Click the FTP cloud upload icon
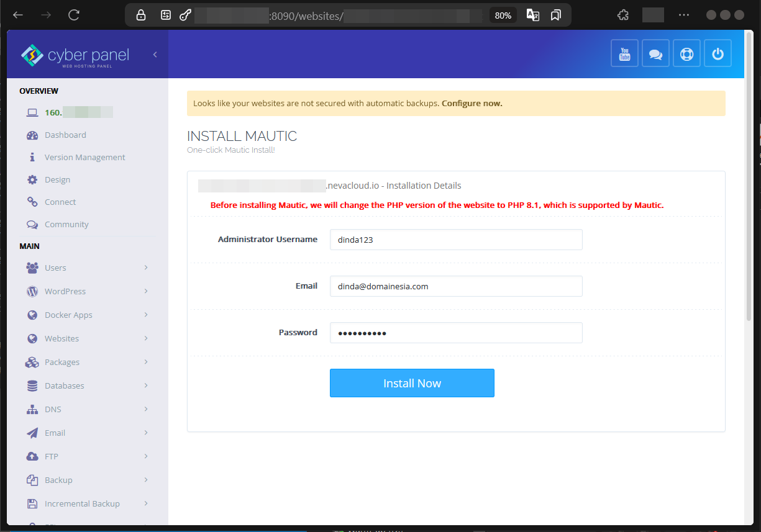Viewport: 761px width, 532px height. point(32,457)
